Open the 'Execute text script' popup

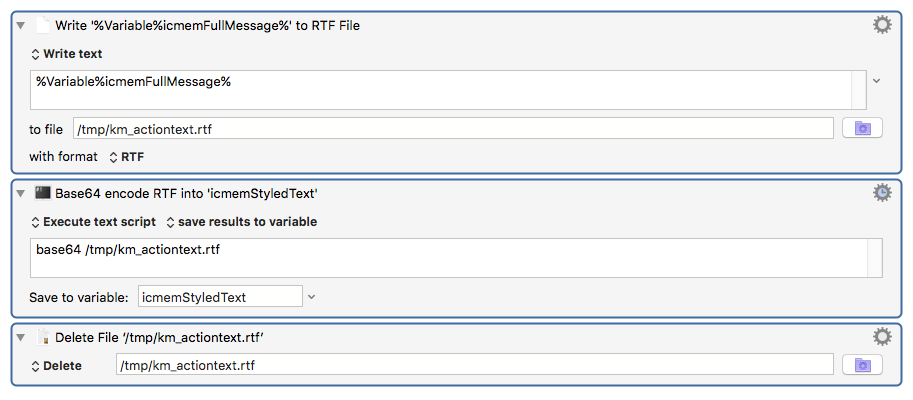pyautogui.click(x=93, y=222)
